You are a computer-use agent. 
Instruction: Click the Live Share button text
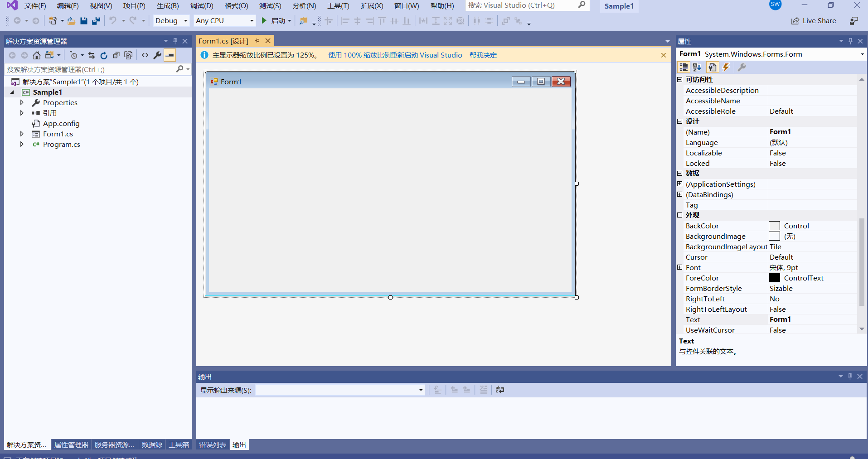pos(819,21)
